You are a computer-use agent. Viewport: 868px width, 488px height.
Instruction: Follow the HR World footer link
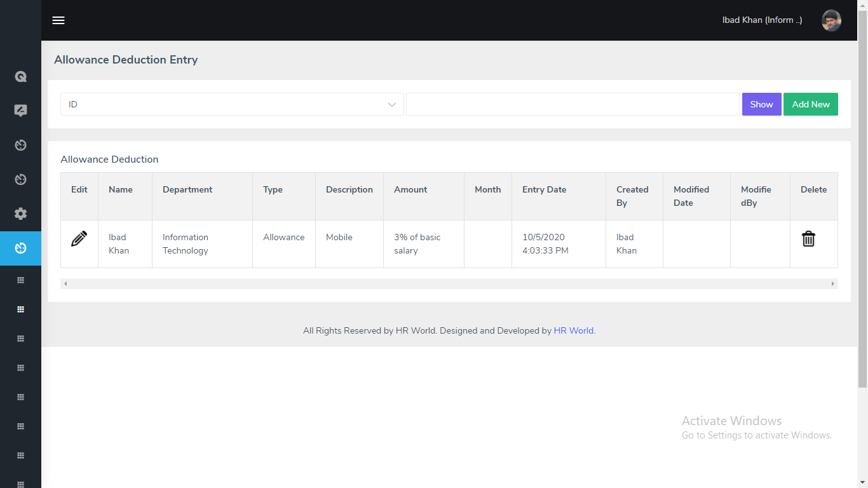tap(573, 330)
